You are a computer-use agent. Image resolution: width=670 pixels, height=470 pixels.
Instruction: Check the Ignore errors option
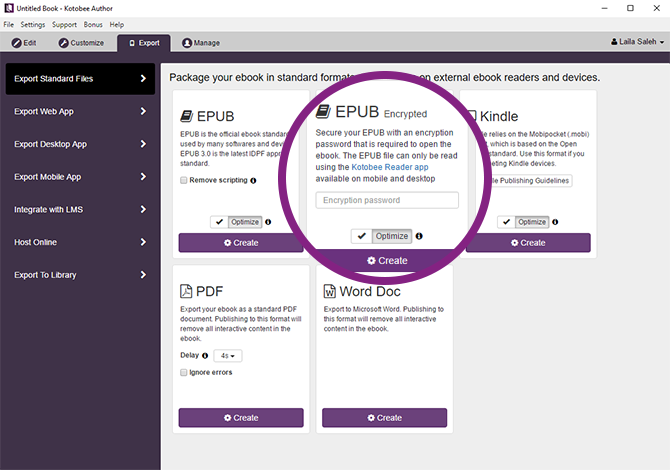pos(184,372)
